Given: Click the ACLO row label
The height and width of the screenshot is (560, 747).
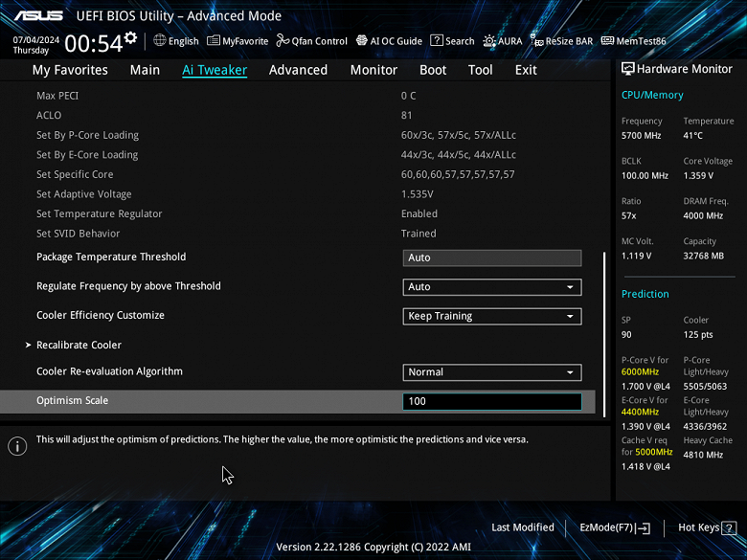Looking at the screenshot, I should [49, 115].
